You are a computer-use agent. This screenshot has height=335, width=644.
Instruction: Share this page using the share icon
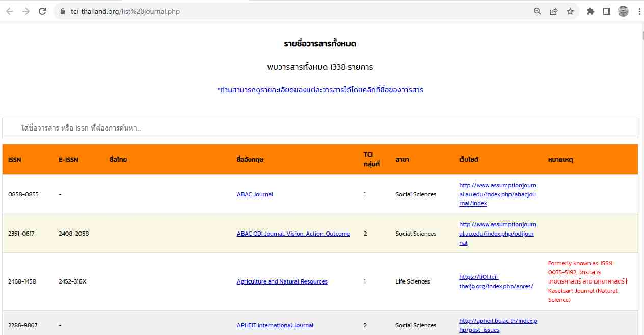coord(554,11)
